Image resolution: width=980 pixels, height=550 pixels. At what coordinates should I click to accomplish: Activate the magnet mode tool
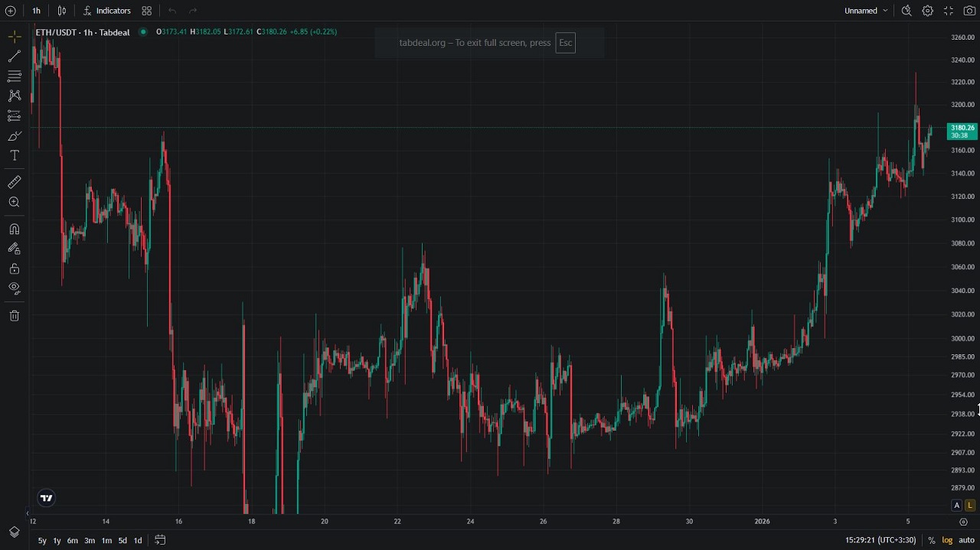[x=14, y=229]
